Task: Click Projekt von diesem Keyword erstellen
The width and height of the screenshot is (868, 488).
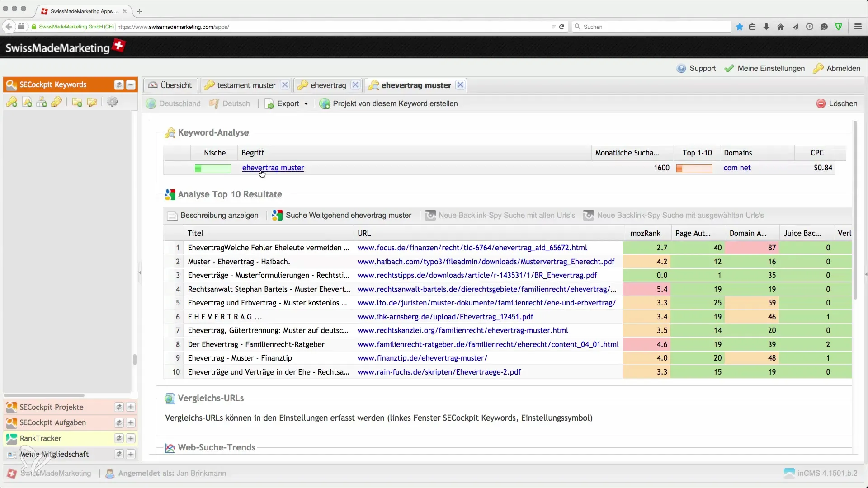Action: point(389,104)
